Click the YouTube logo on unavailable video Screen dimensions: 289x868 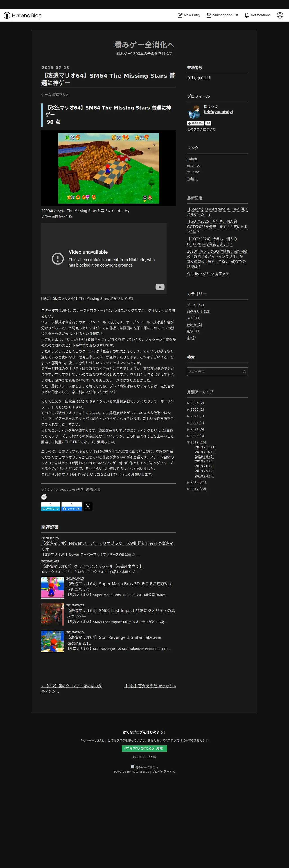point(160,287)
